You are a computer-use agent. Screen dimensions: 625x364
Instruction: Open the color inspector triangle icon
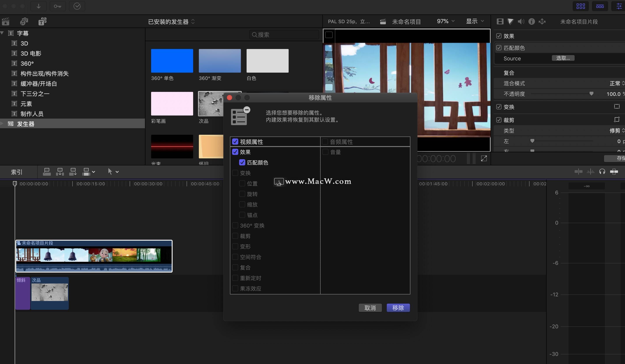(x=510, y=22)
